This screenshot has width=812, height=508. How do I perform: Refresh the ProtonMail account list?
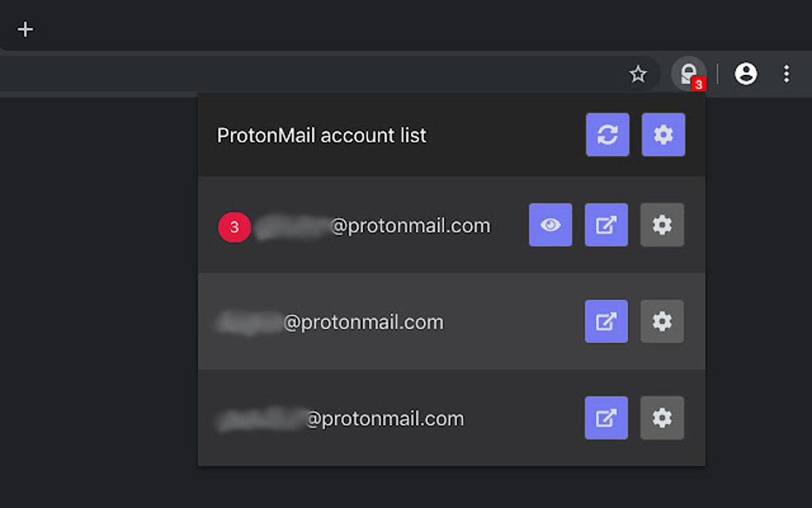point(607,135)
